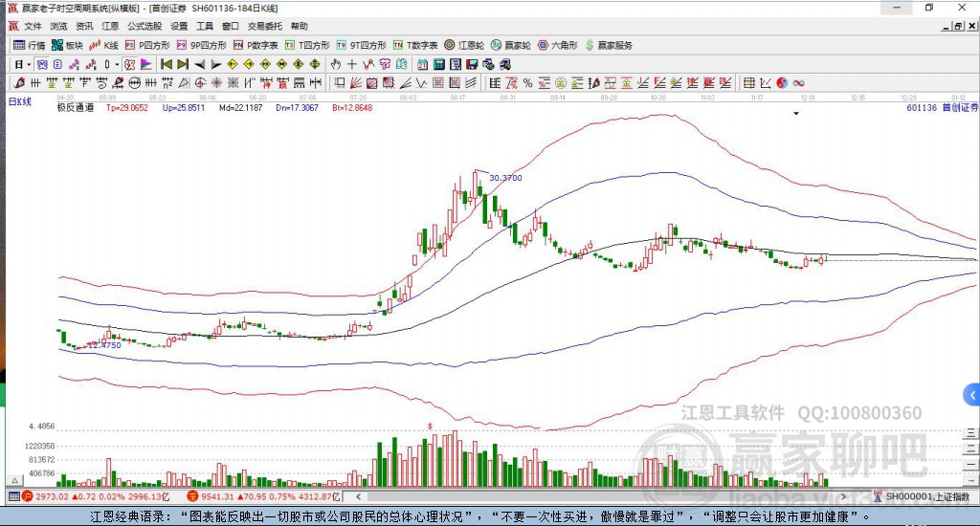This screenshot has width=980, height=526.
Task: Open the 行情 market quotes view
Action: click(x=30, y=45)
